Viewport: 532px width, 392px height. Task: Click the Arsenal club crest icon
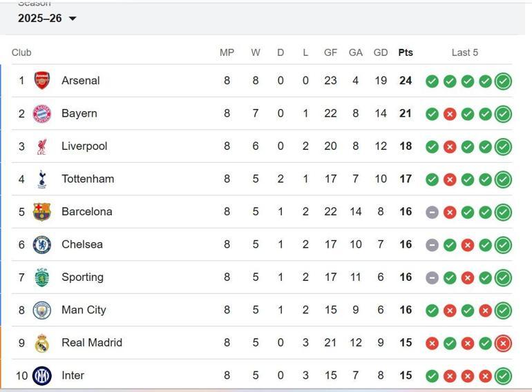42,81
